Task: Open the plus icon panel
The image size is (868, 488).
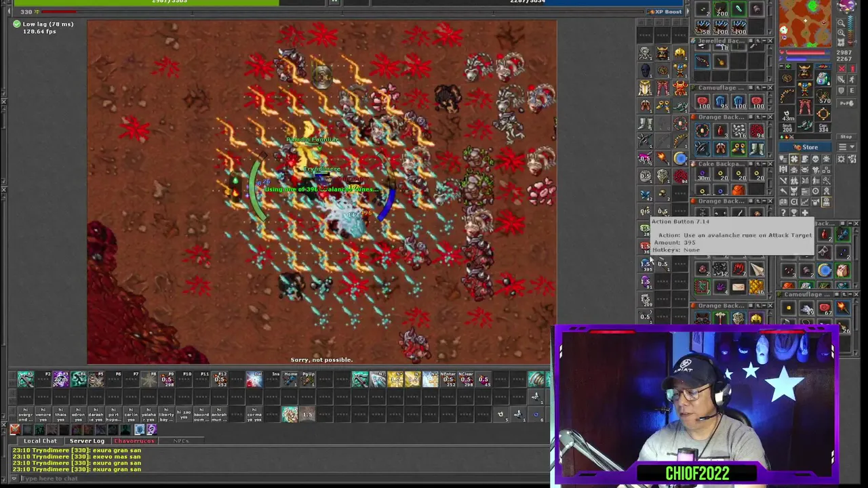Action: click(x=804, y=211)
